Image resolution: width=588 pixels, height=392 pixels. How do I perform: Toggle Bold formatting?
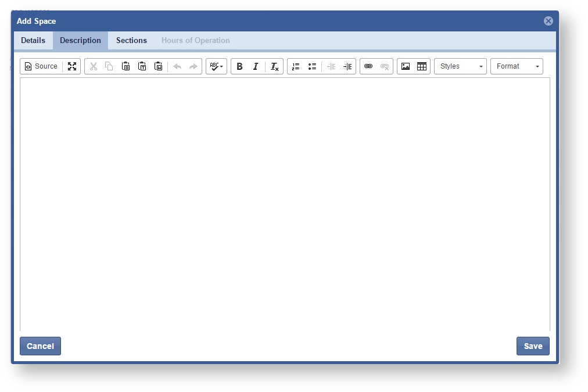pos(239,66)
